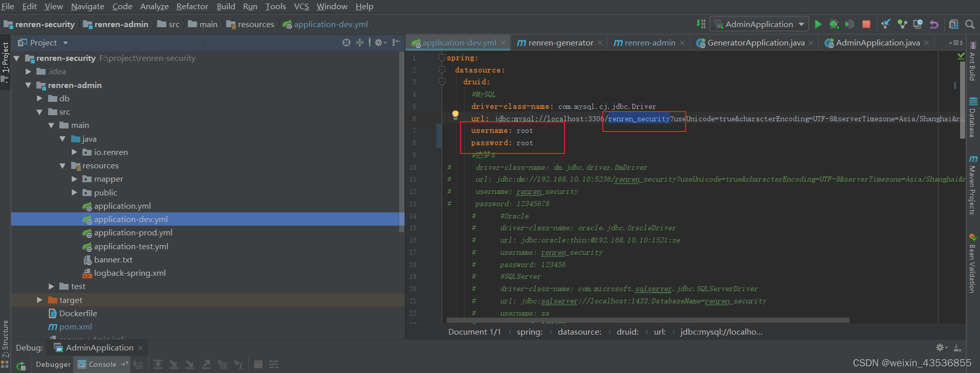Viewport: 980px width, 373px height.
Task: Start debugging with the bug icon
Action: (x=834, y=24)
